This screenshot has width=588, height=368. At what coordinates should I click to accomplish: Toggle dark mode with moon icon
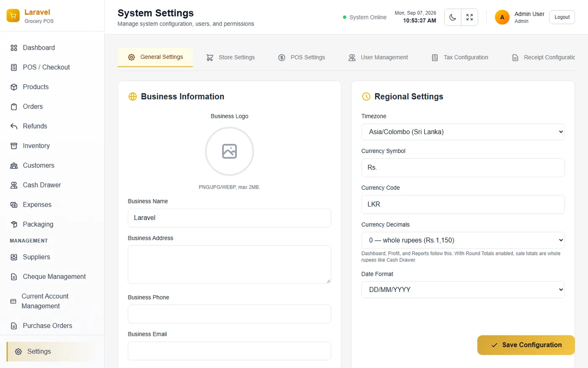click(x=453, y=17)
